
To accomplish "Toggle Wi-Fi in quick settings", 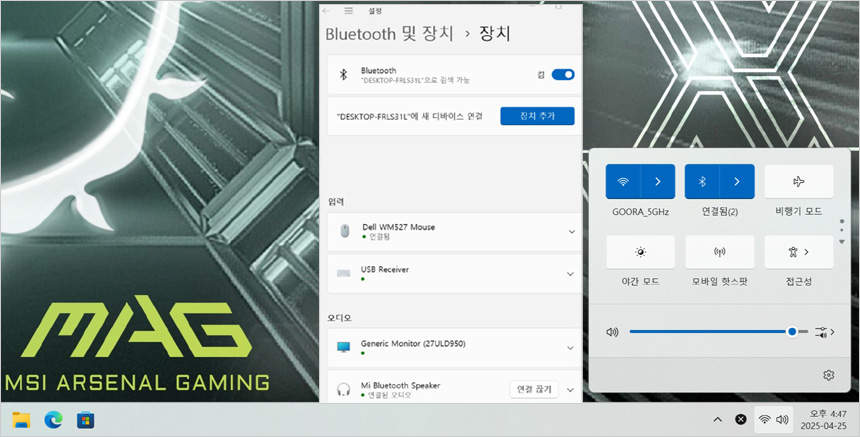I will (623, 182).
